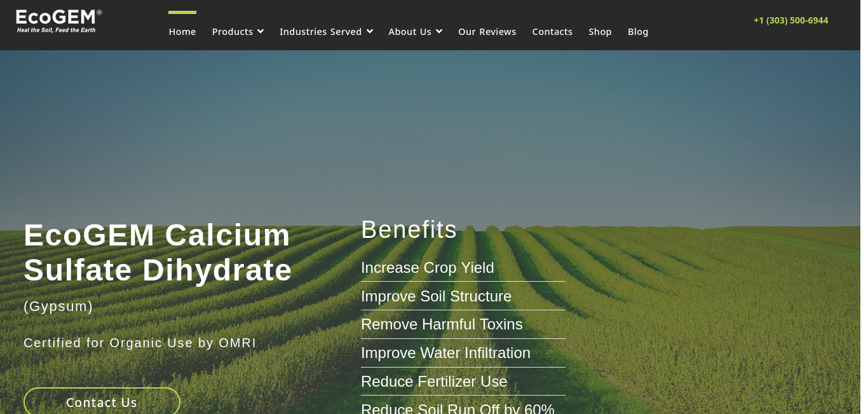Expand the Products dropdown chevron
The height and width of the screenshot is (414, 868).
point(261,32)
